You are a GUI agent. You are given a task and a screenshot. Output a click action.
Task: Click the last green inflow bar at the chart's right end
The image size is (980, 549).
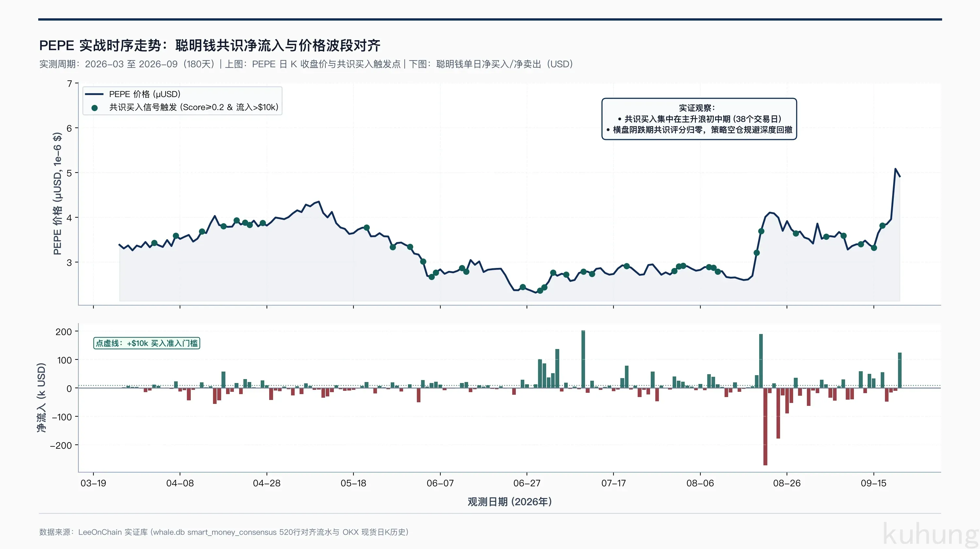(x=900, y=370)
